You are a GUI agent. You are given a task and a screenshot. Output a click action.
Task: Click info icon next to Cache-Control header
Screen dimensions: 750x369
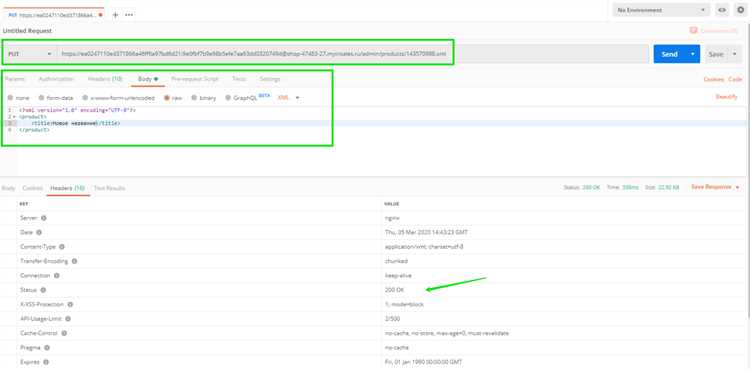click(64, 333)
